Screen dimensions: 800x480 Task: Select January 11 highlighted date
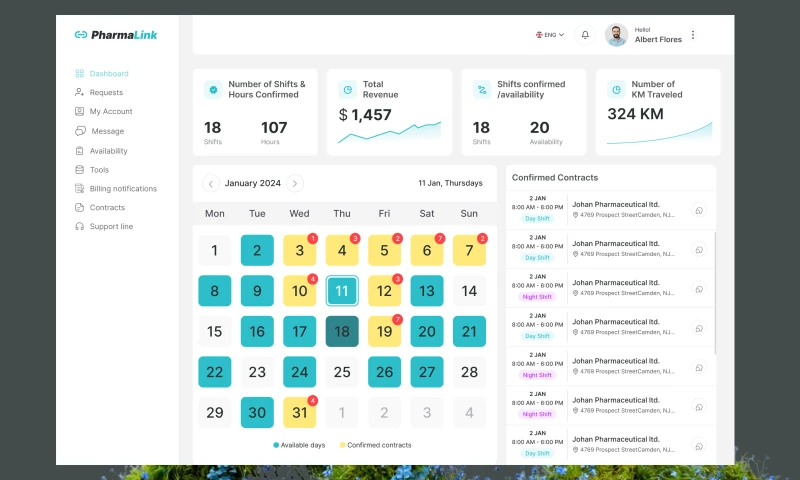pyautogui.click(x=342, y=291)
